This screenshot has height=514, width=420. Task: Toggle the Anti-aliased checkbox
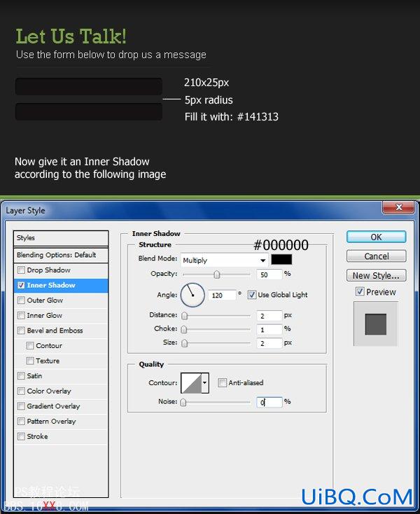[x=222, y=382]
